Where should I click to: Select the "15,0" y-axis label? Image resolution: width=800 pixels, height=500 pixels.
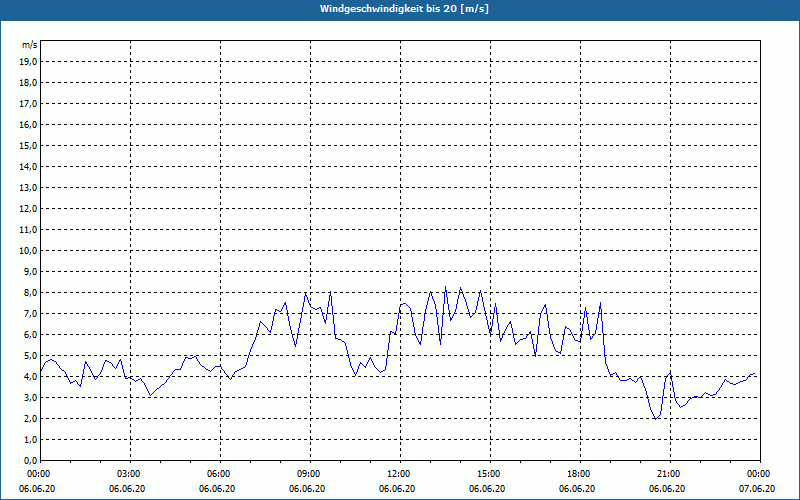point(28,145)
